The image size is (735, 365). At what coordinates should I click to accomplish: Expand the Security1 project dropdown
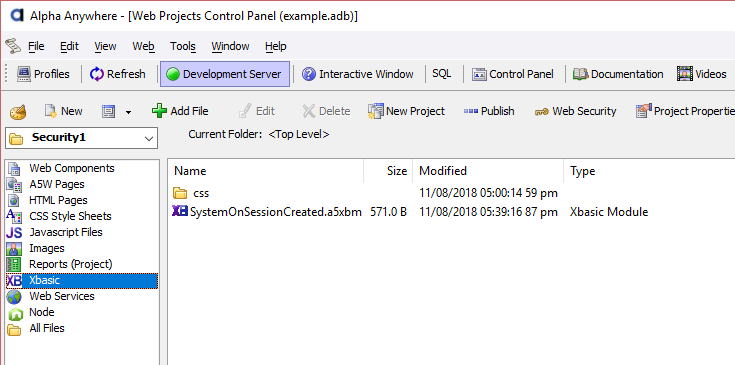(82, 138)
